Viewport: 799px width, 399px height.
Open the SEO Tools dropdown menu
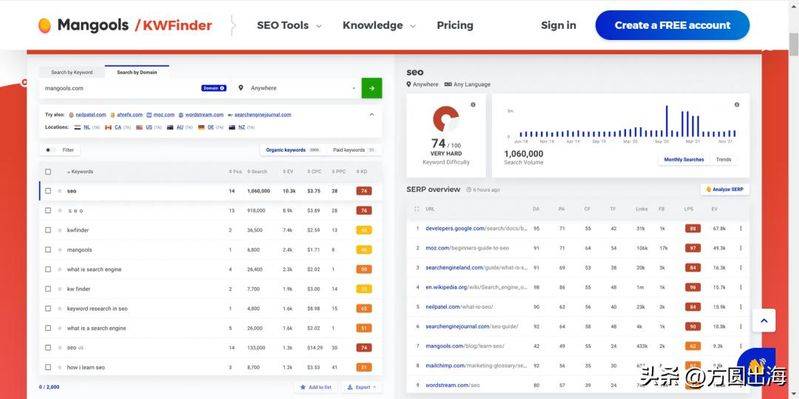tap(289, 25)
